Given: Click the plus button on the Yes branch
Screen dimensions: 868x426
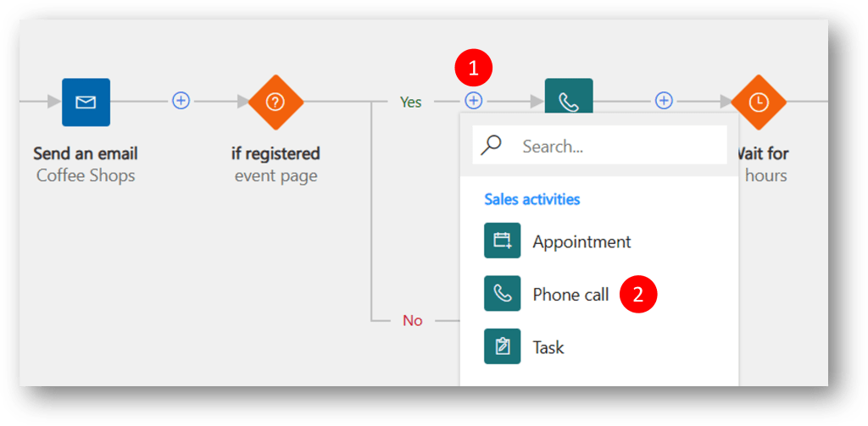Looking at the screenshot, I should click(x=474, y=101).
